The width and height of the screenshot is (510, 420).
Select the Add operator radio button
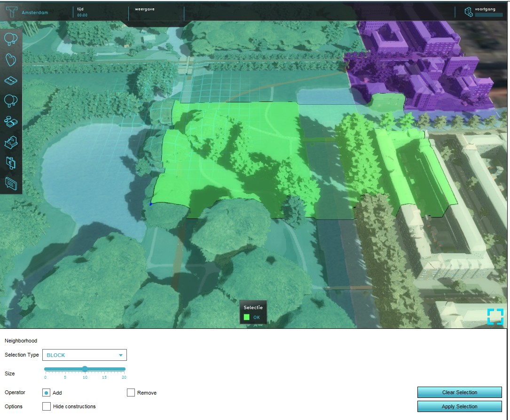click(47, 393)
